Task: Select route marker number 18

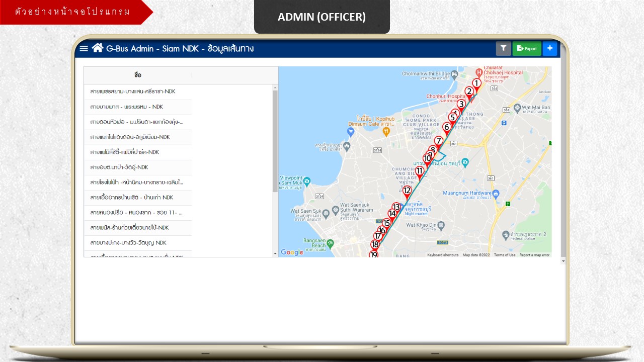Action: (x=375, y=246)
